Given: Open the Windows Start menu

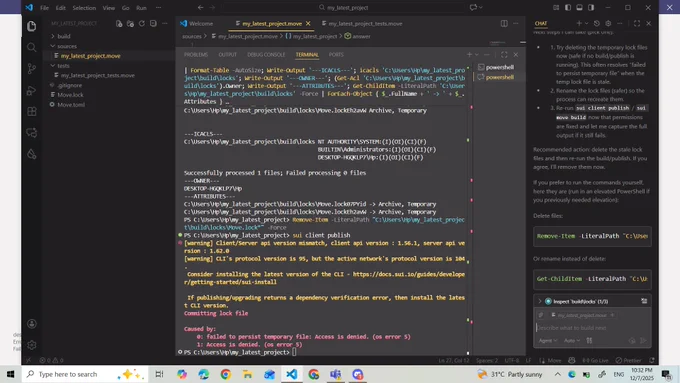Looking at the screenshot, I should (10, 374).
